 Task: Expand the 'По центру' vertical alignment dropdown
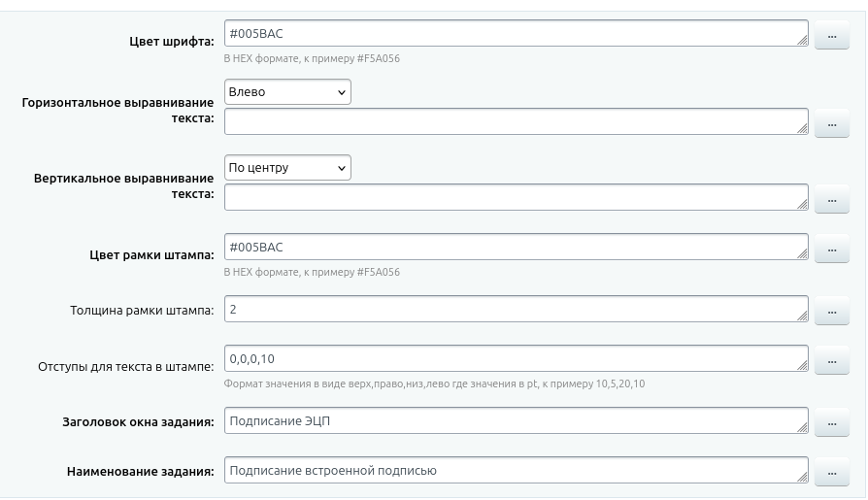(x=287, y=168)
